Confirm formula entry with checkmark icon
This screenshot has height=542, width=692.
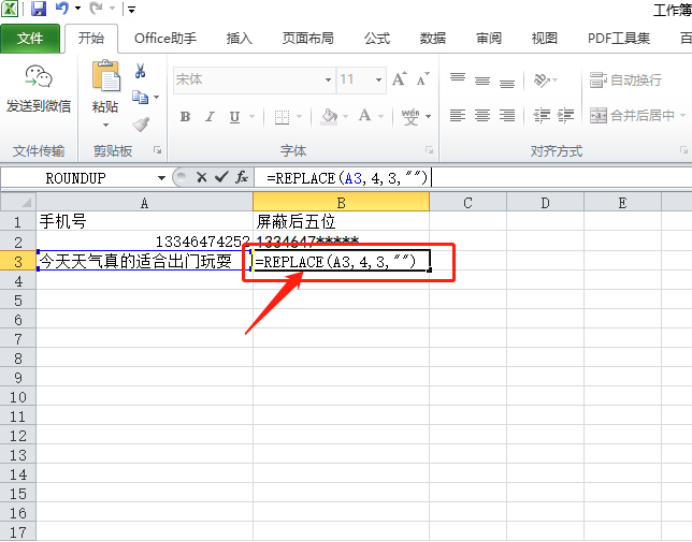[221, 177]
